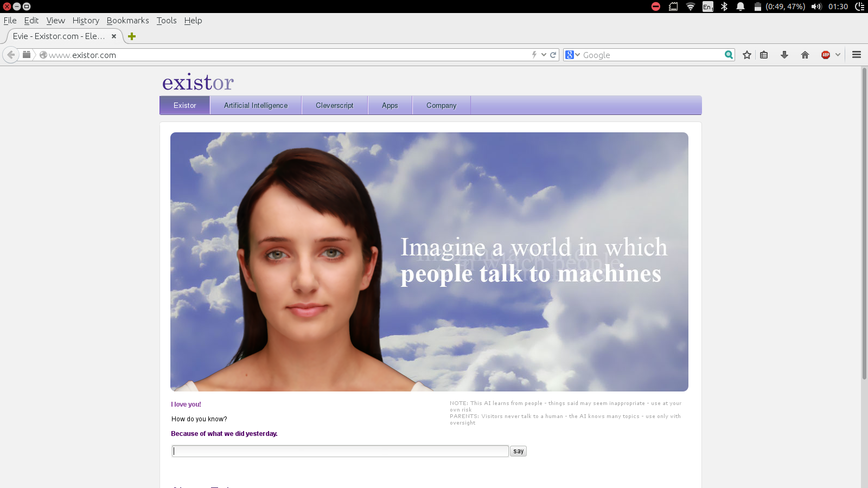Open the Apps nav item
Image resolution: width=868 pixels, height=488 pixels.
pyautogui.click(x=390, y=105)
